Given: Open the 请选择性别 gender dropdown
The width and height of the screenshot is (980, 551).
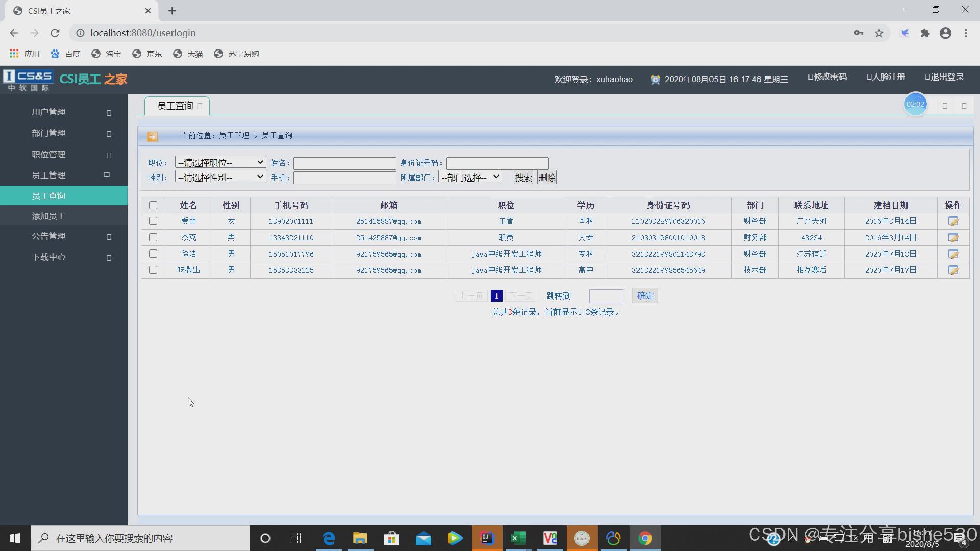Looking at the screenshot, I should [x=220, y=177].
